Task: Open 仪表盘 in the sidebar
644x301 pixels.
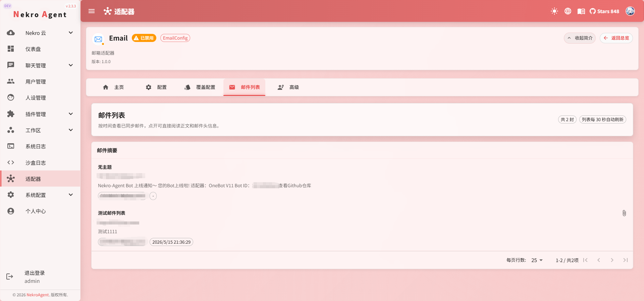Action: point(40,49)
